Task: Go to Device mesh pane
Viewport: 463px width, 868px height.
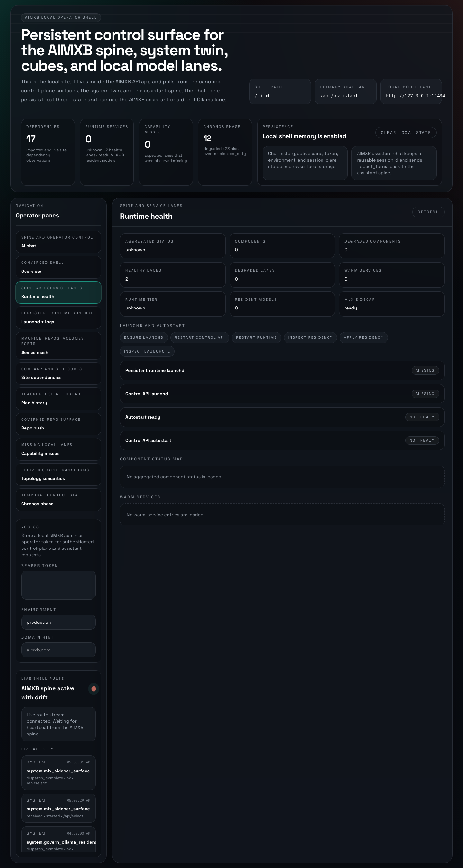Action: tap(58, 346)
